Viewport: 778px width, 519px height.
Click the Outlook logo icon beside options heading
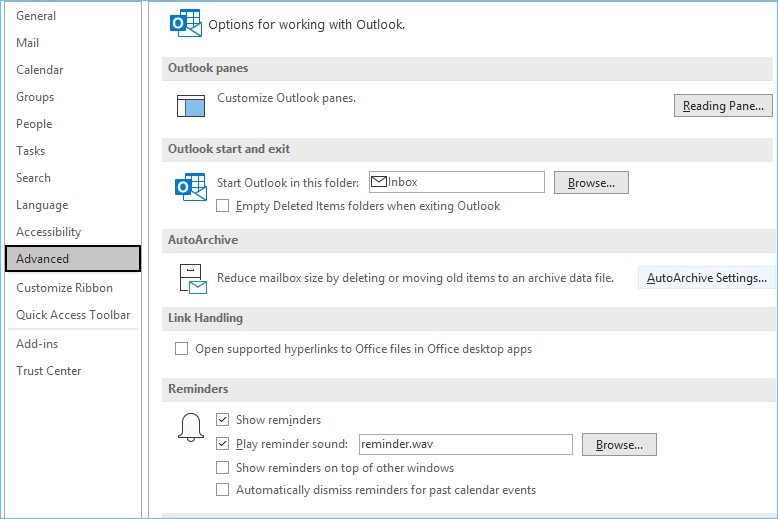[x=185, y=23]
